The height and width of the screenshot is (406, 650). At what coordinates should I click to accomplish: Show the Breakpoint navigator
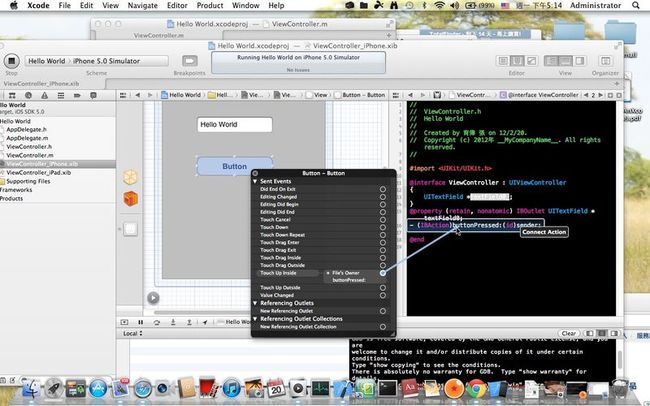[x=77, y=95]
